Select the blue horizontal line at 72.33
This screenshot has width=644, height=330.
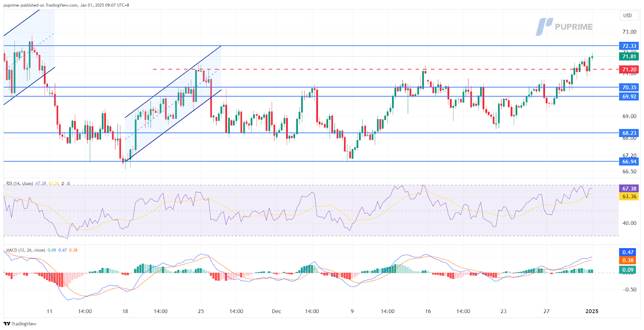coord(311,46)
